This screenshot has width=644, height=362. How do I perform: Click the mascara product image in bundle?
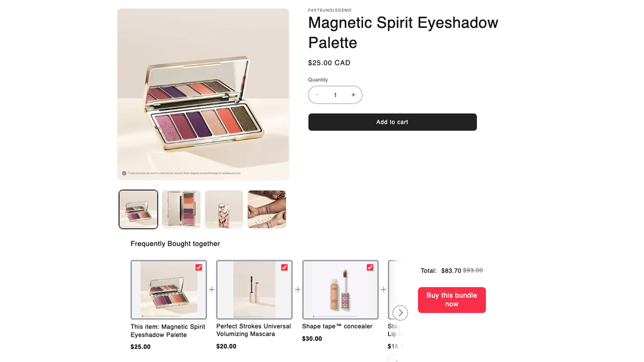pyautogui.click(x=254, y=290)
